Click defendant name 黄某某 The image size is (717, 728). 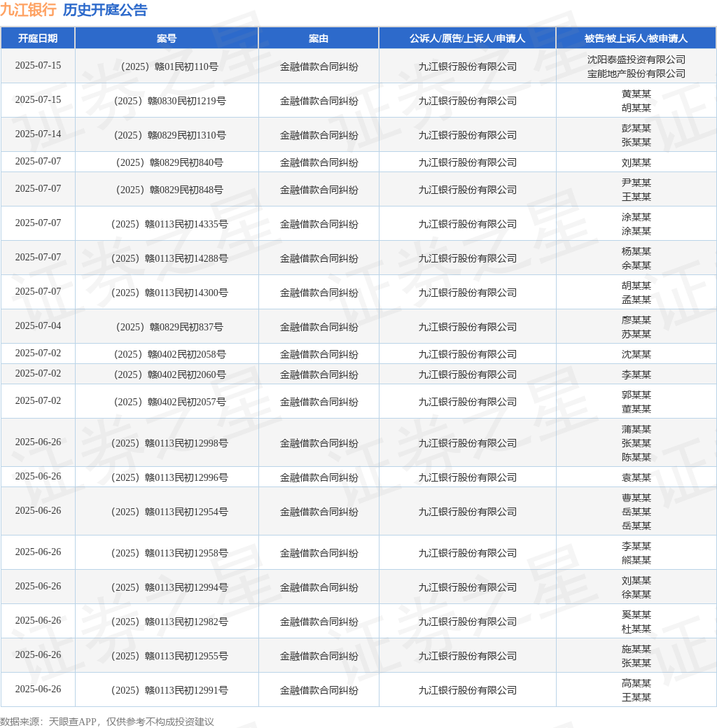(636, 94)
